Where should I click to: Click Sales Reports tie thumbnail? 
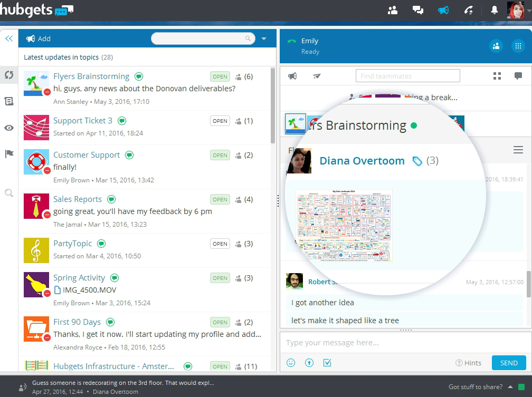[36, 206]
